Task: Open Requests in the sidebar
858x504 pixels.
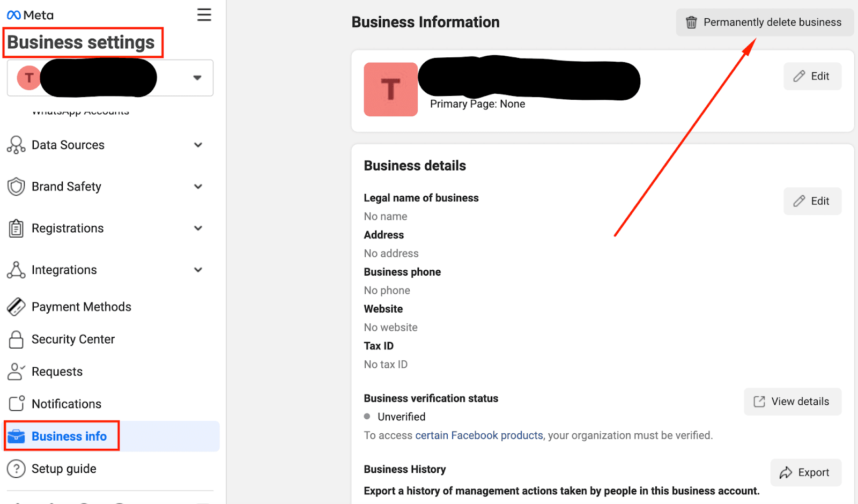Action: (x=57, y=372)
